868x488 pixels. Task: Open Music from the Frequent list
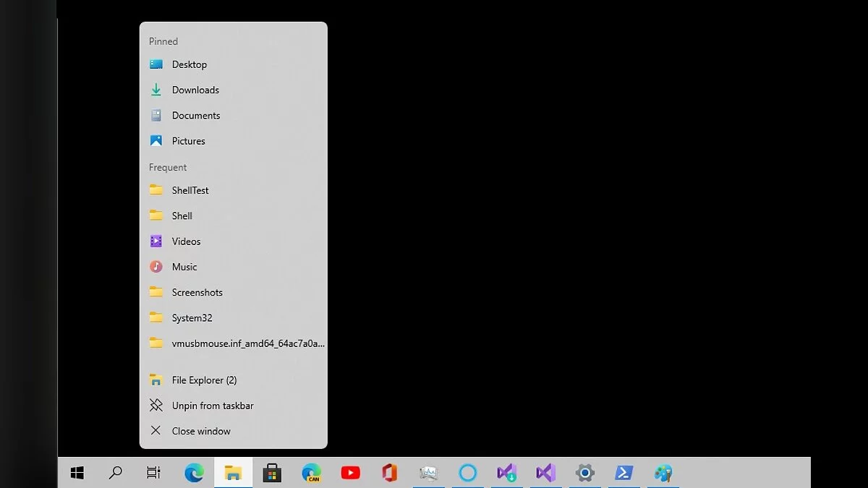pos(234,267)
